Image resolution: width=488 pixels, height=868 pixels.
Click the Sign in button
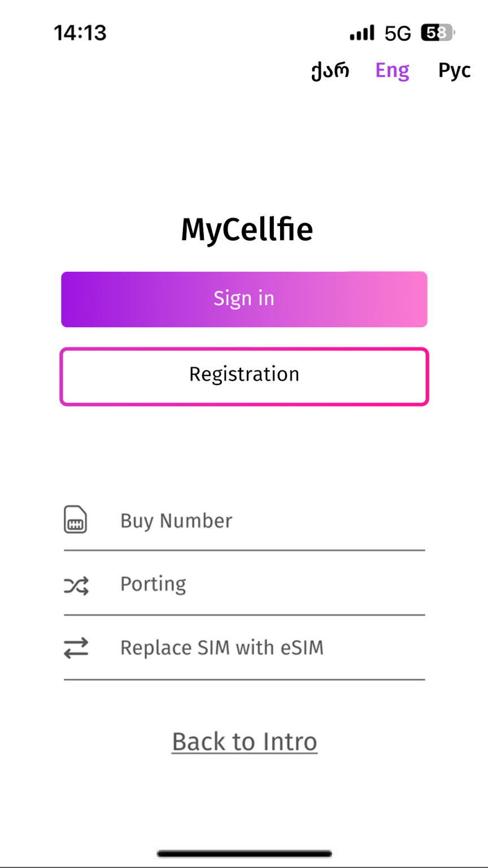(244, 299)
